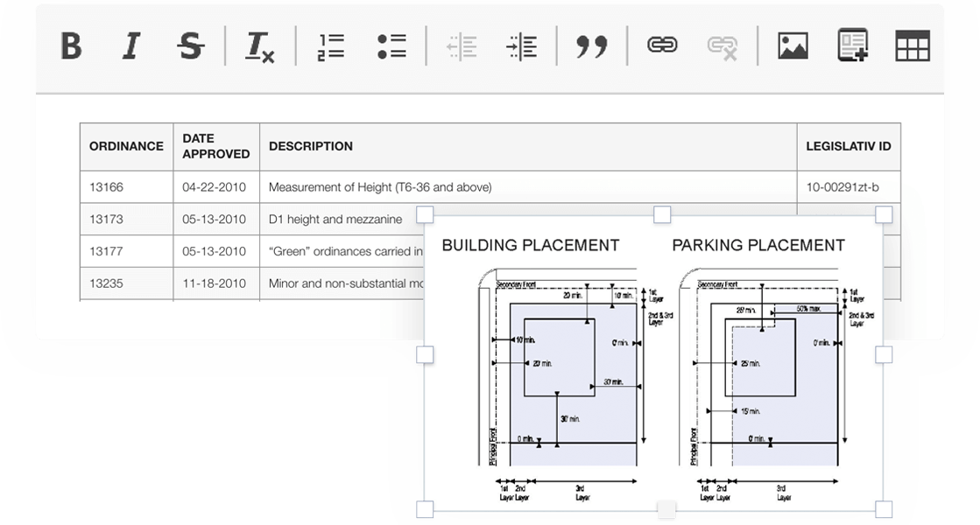Select the ORDINANCE column header
Screen dimensions: 980x525
(x=126, y=147)
